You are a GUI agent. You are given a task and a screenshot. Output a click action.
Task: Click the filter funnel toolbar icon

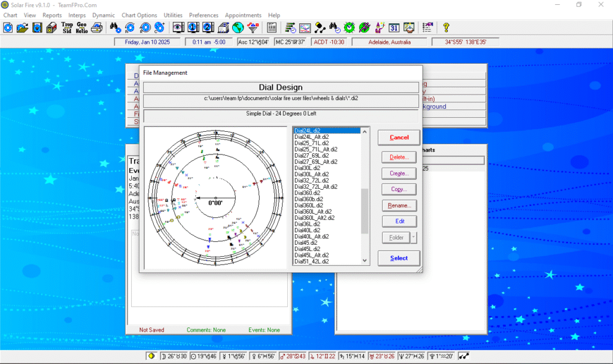click(x=253, y=28)
